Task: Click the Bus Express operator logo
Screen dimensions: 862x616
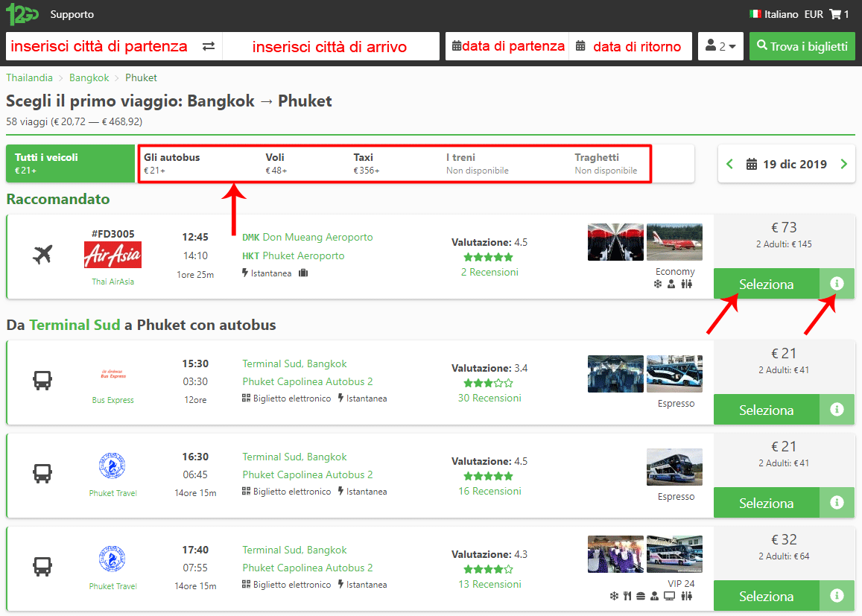Action: 112,374
